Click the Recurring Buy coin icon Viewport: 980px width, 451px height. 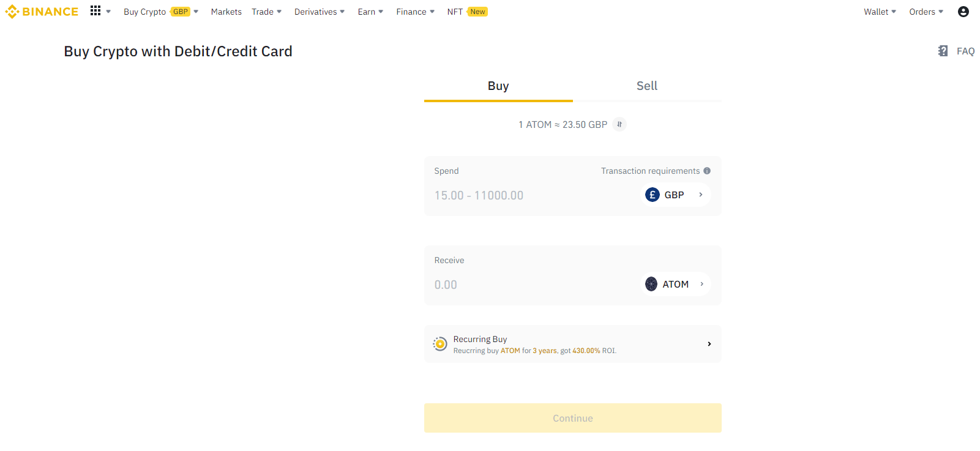point(440,344)
